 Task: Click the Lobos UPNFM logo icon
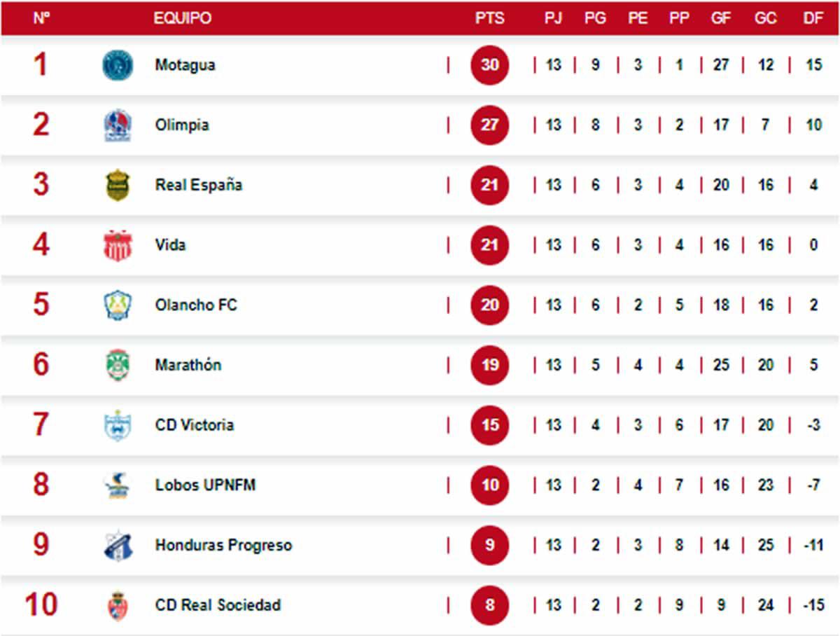118,485
